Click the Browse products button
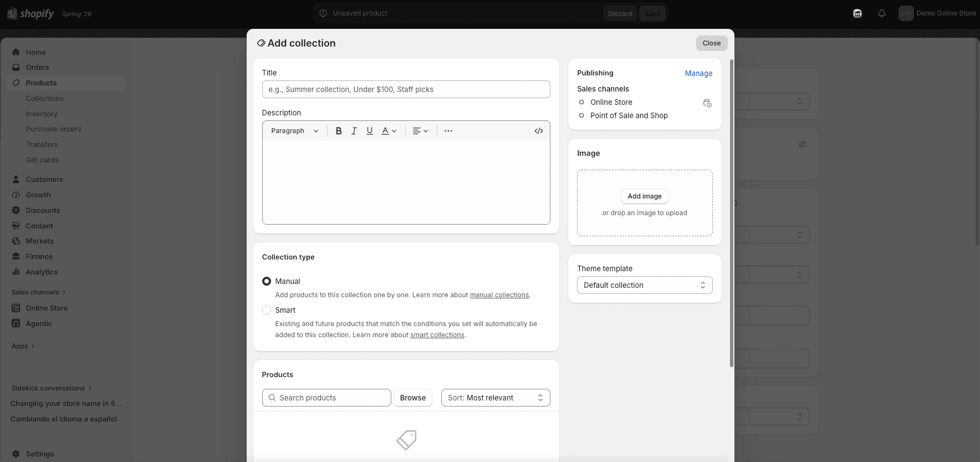980x462 pixels. pyautogui.click(x=413, y=398)
